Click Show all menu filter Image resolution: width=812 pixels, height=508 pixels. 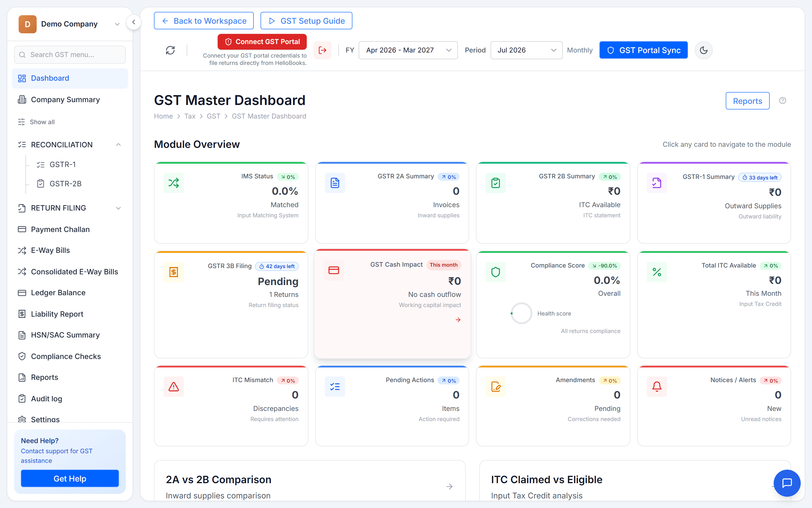click(x=36, y=122)
